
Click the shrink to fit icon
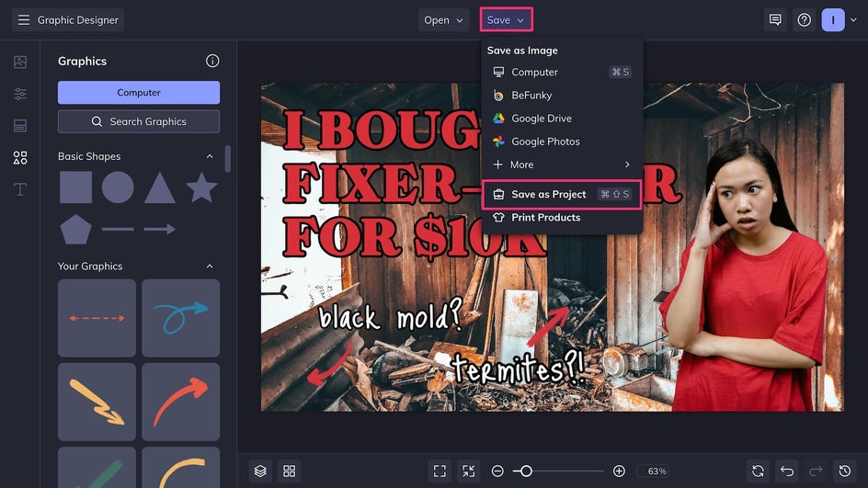[468, 471]
